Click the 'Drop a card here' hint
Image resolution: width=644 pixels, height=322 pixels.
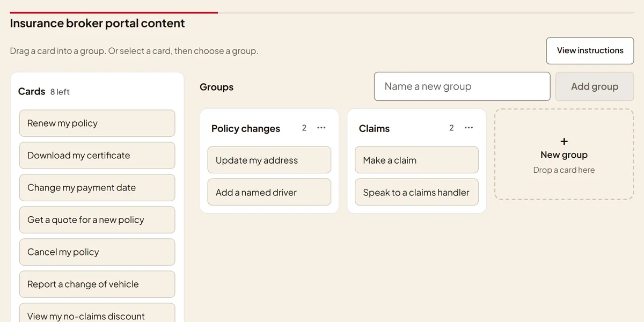click(564, 170)
